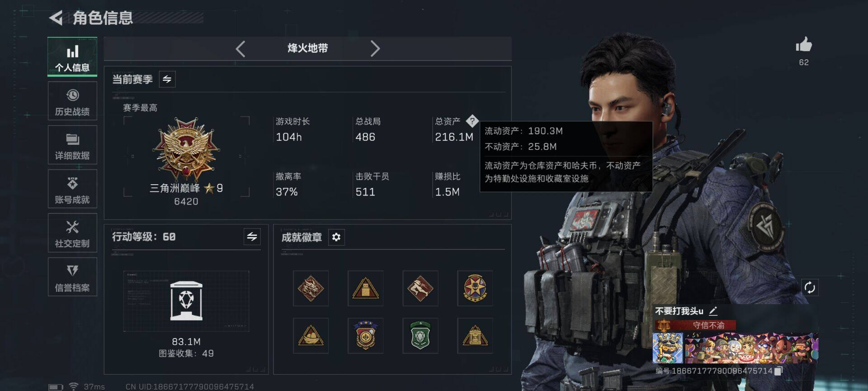Like the profile with the thumbs-up icon
This screenshot has width=868, height=391.
tap(804, 45)
